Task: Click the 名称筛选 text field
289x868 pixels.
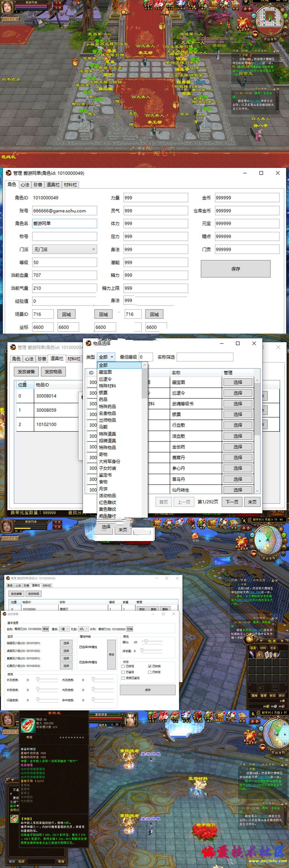Action: click(x=205, y=357)
